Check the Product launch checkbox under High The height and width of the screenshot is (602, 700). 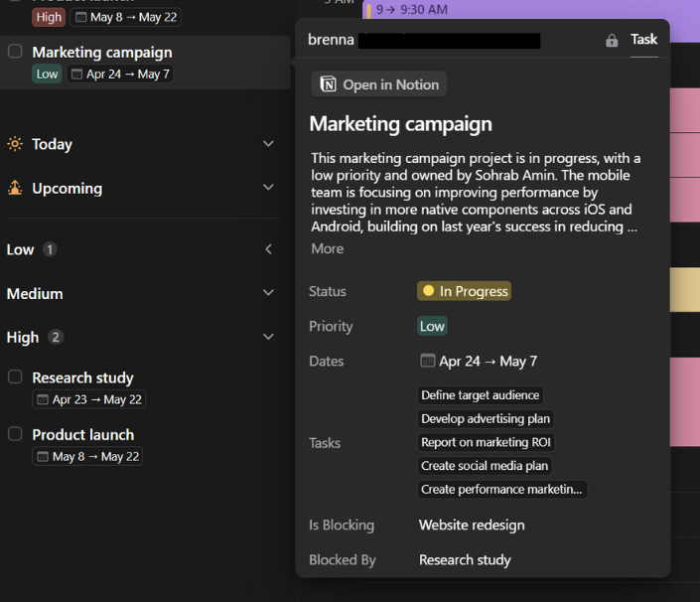[x=15, y=434]
